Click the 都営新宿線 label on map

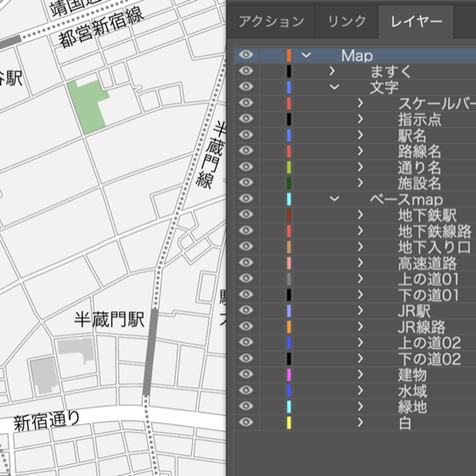100,28
